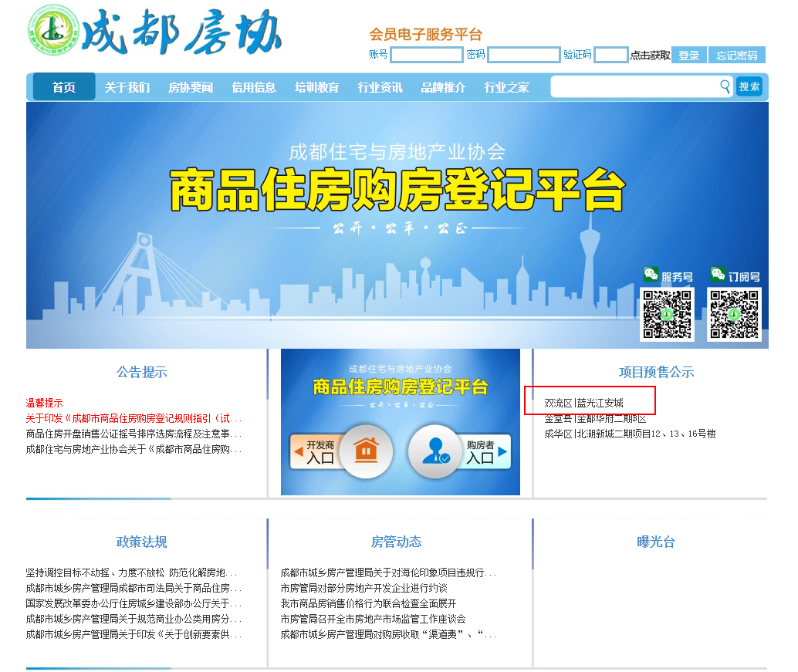This screenshot has width=798, height=672.
Task: Click the 搜索 button
Action: [x=749, y=86]
